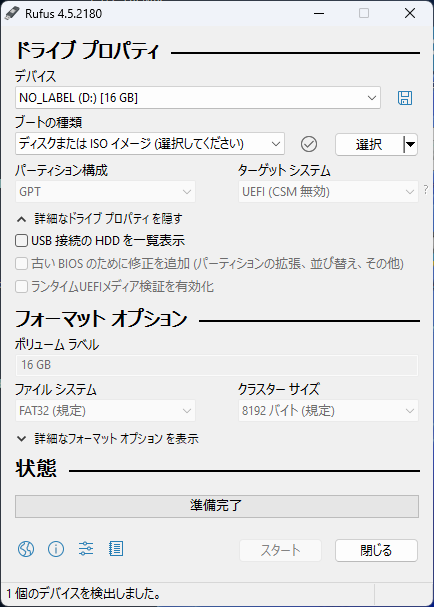Click the checksum checkmark circle icon
434x607 pixels.
tap(309, 144)
